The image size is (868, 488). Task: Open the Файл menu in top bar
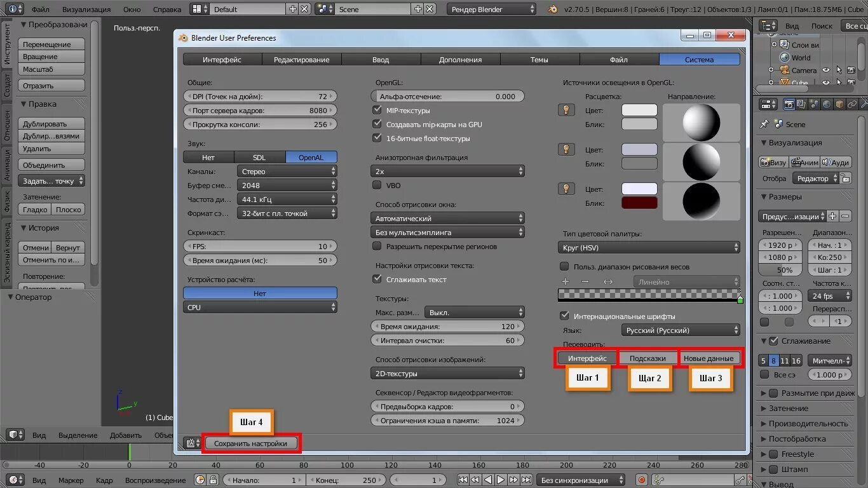click(x=40, y=10)
